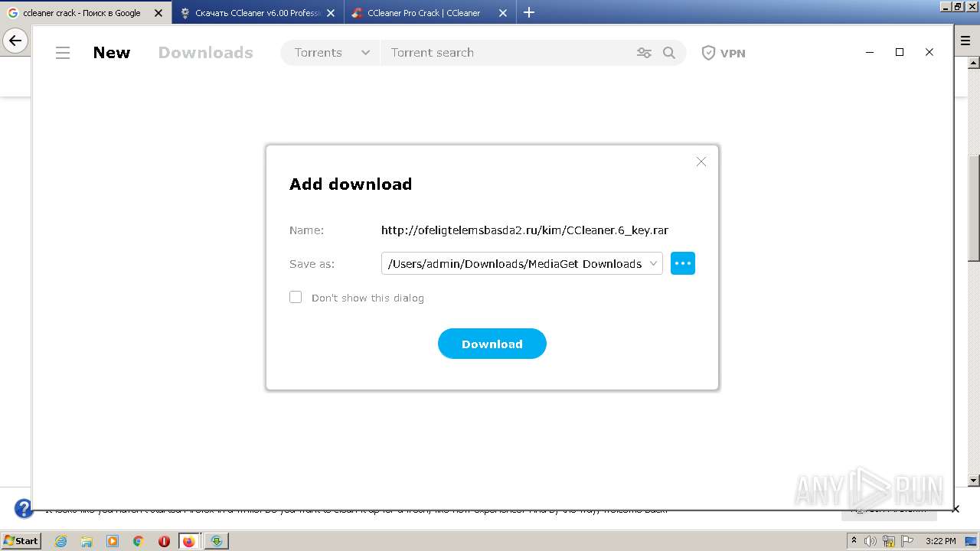Click the taskbar clock 3:22 PM
The image size is (980, 551).
[941, 541]
